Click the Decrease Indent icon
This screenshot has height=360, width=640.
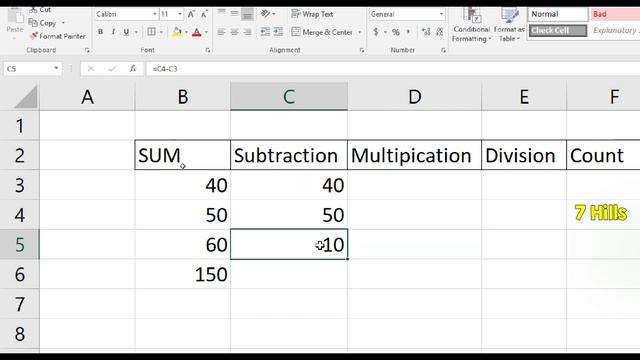point(265,32)
